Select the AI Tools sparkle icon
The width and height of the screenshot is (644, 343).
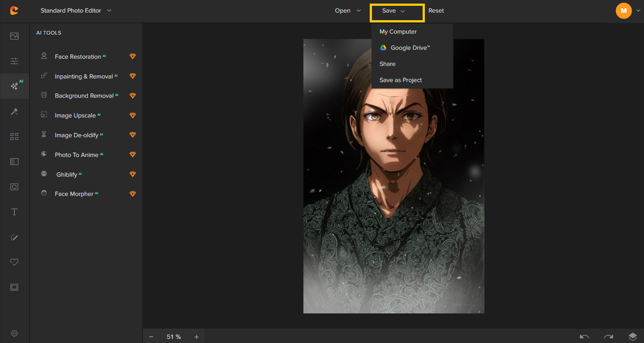point(14,86)
